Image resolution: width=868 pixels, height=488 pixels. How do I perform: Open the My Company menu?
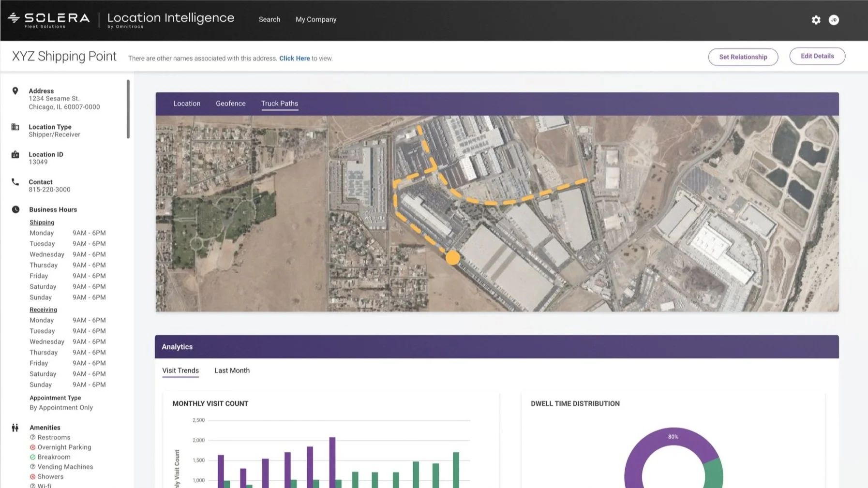pyautogui.click(x=316, y=19)
